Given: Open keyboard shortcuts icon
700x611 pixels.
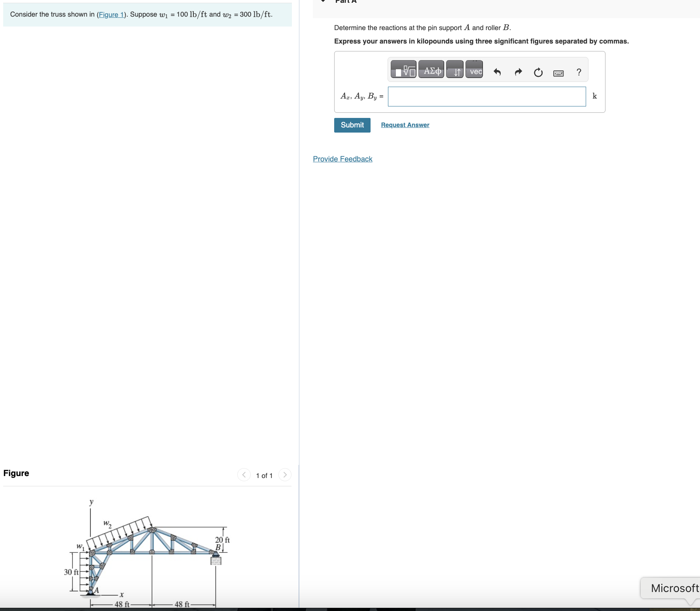Looking at the screenshot, I should pyautogui.click(x=558, y=73).
